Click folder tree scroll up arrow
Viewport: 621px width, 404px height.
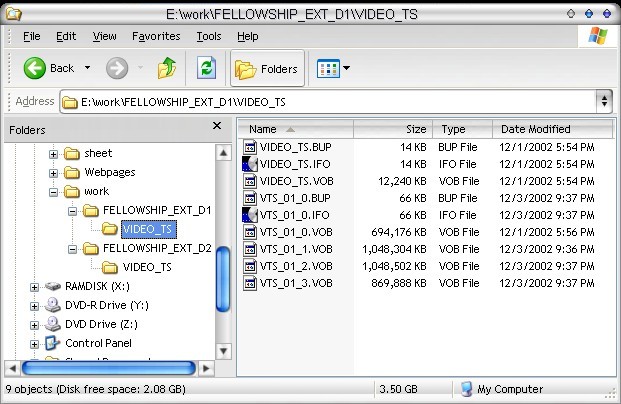pyautogui.click(x=223, y=153)
